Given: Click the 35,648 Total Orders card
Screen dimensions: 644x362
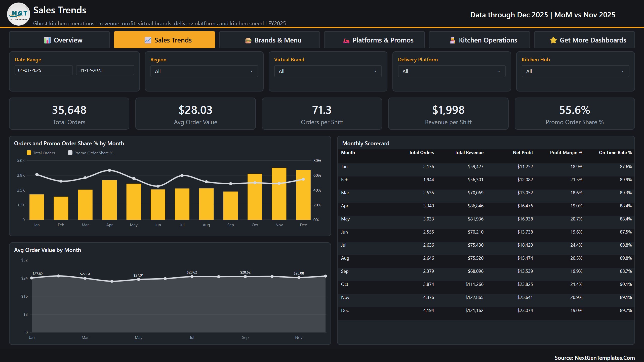Looking at the screenshot, I should pyautogui.click(x=69, y=114).
